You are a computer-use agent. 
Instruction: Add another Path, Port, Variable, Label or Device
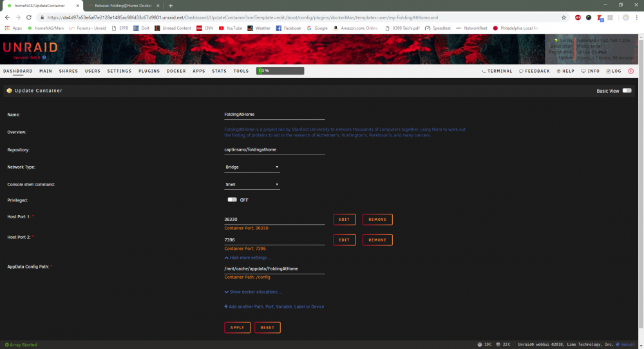pos(274,307)
